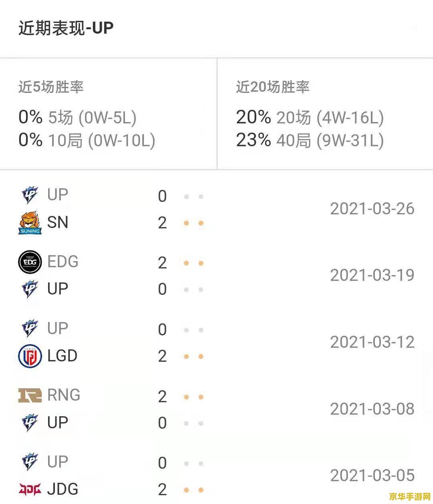The image size is (433, 504).
Task: Select the LGD Gaming logo
Action: (30, 356)
